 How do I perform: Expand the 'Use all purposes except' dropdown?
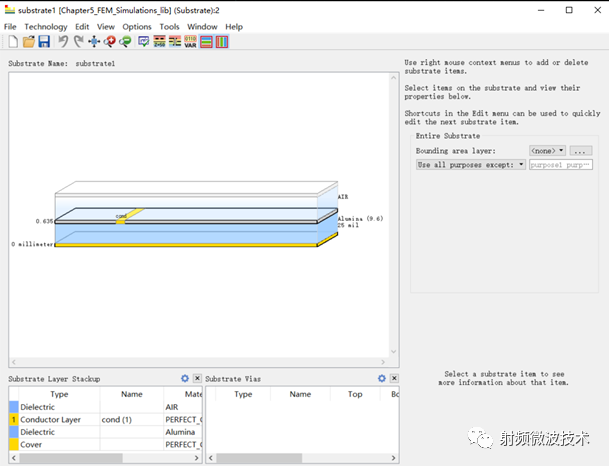click(470, 164)
